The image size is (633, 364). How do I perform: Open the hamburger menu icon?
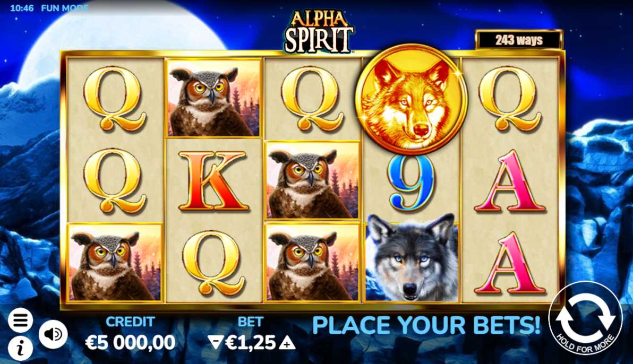20,320
